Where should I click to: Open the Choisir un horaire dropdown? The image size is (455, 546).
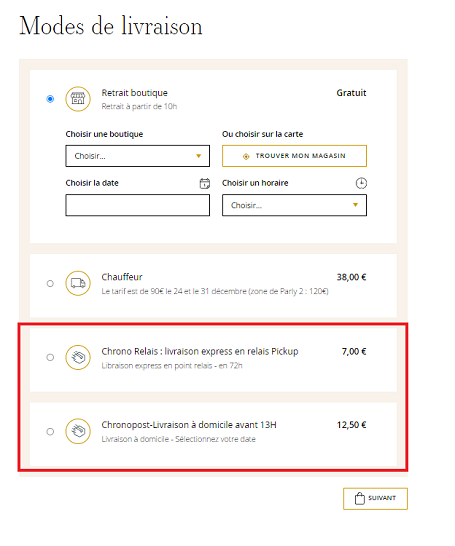295,205
